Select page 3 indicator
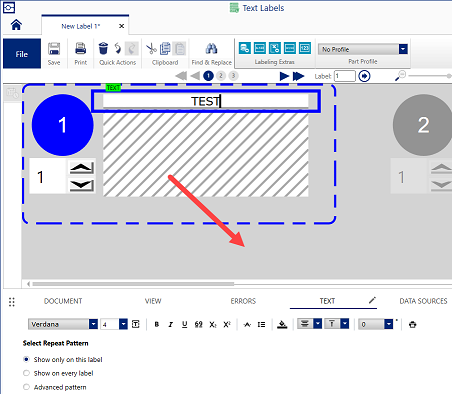This screenshot has width=452, height=394. pyautogui.click(x=233, y=76)
